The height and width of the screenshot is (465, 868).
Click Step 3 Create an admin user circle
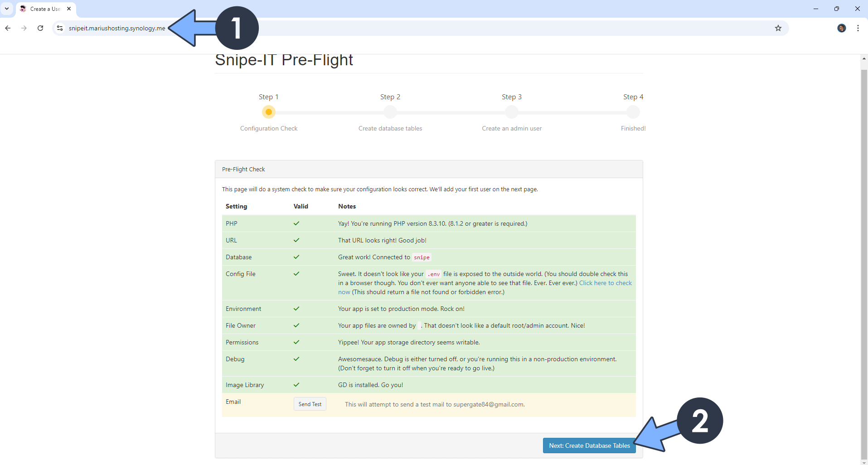pyautogui.click(x=512, y=111)
